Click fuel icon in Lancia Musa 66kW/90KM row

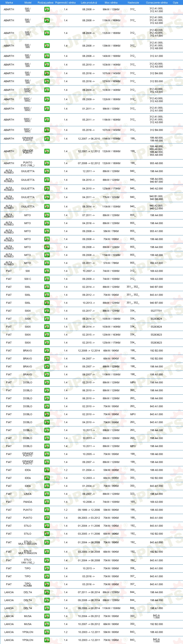pyautogui.click(x=47, y=624)
